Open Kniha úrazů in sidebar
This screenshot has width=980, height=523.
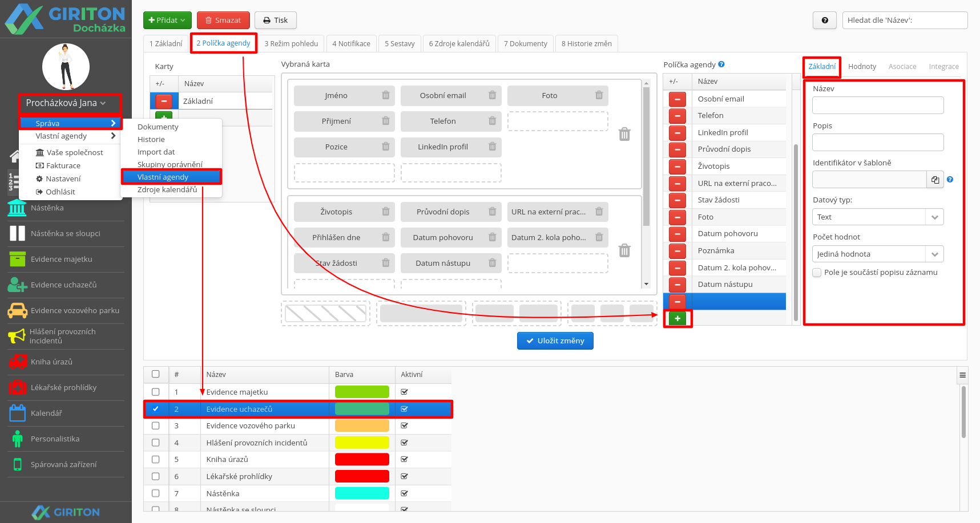(x=66, y=362)
